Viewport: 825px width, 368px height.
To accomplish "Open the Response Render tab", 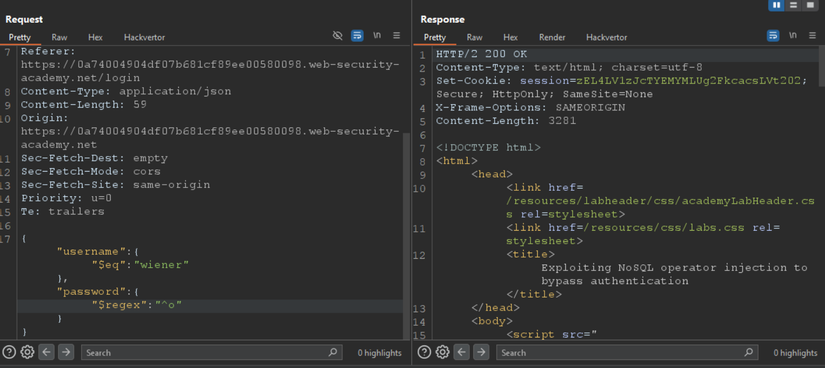I will click(x=552, y=37).
